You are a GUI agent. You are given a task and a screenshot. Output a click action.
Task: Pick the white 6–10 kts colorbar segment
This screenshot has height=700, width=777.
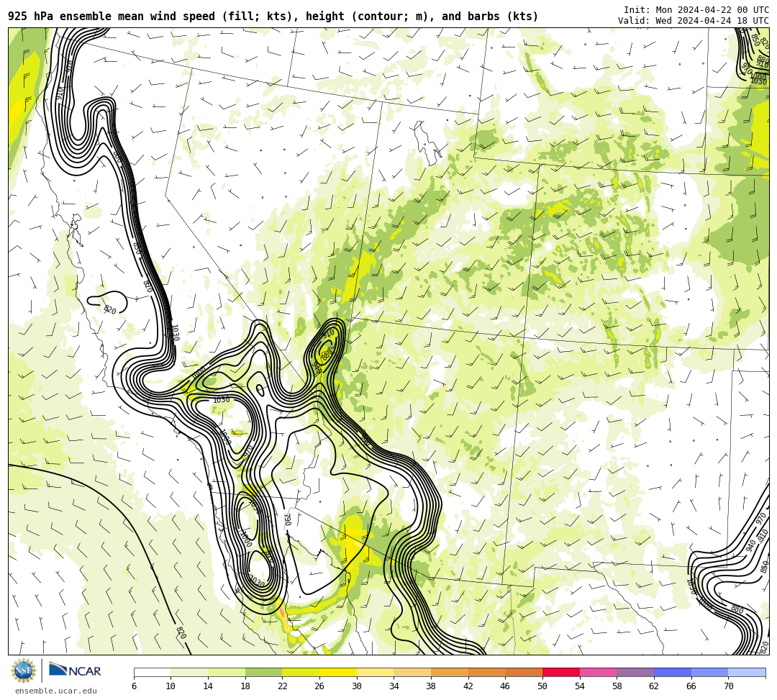pyautogui.click(x=153, y=672)
